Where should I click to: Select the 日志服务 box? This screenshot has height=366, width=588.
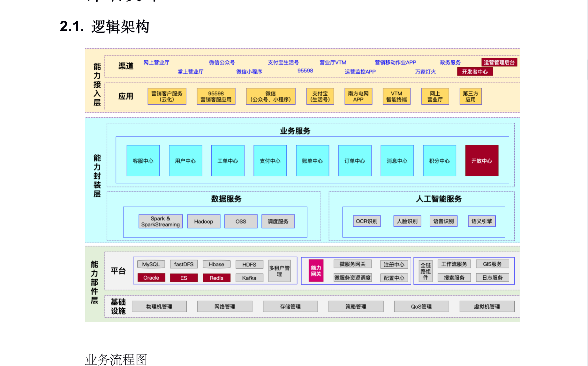493,278
